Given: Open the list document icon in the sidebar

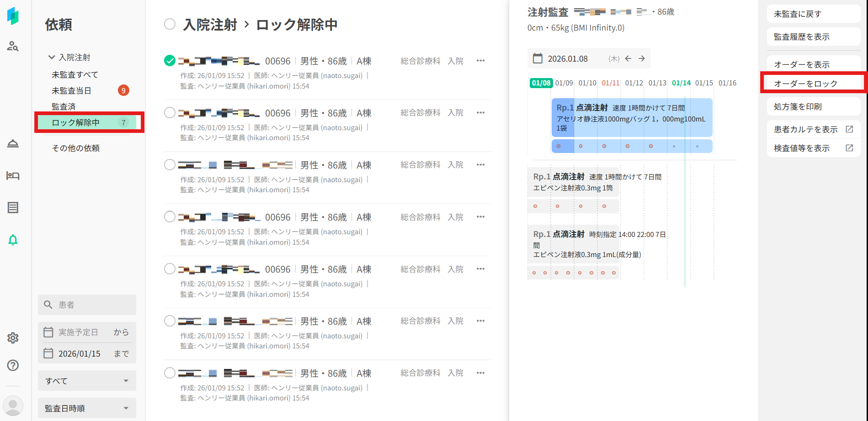Looking at the screenshot, I should (x=13, y=208).
